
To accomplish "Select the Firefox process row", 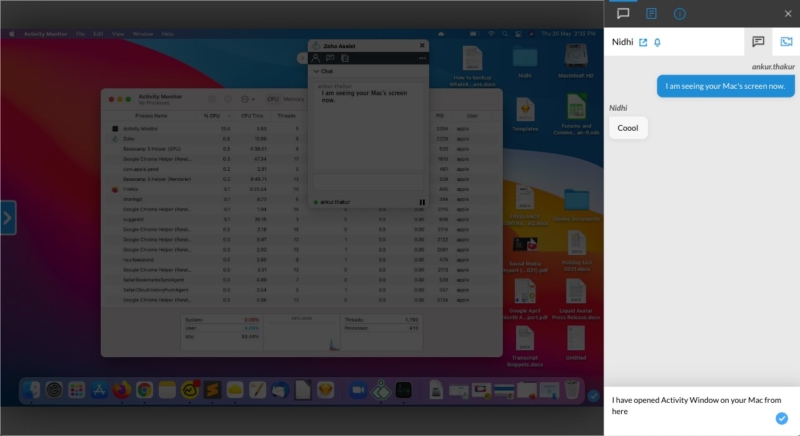I will tap(302, 189).
